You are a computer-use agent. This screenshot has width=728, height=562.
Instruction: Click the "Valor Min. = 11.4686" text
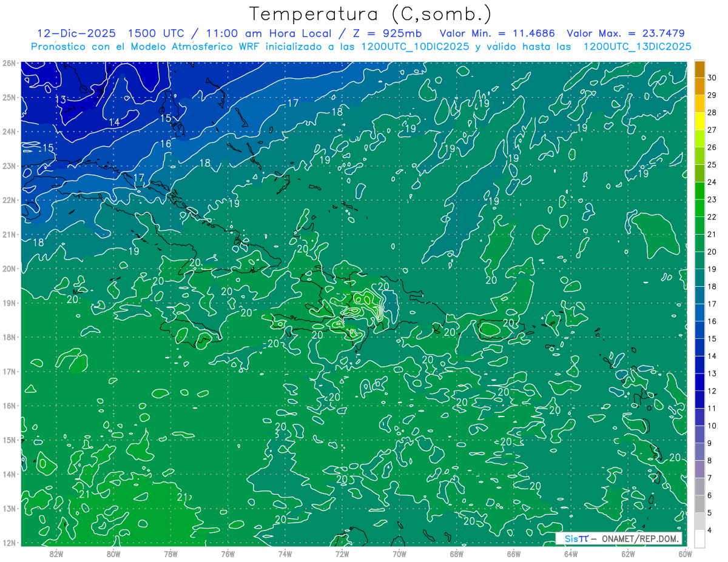(497, 33)
